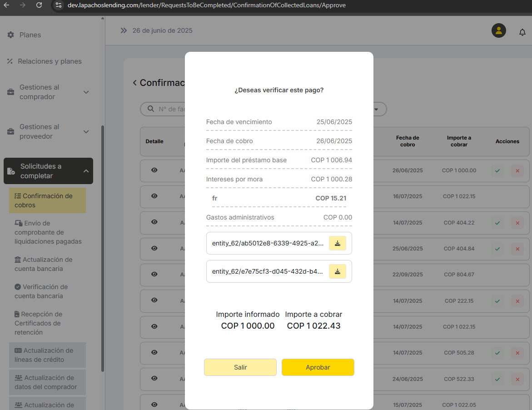Expand Gestiones al proveedor menu
Screen dimensions: 532x410
pyautogui.click(x=86, y=132)
